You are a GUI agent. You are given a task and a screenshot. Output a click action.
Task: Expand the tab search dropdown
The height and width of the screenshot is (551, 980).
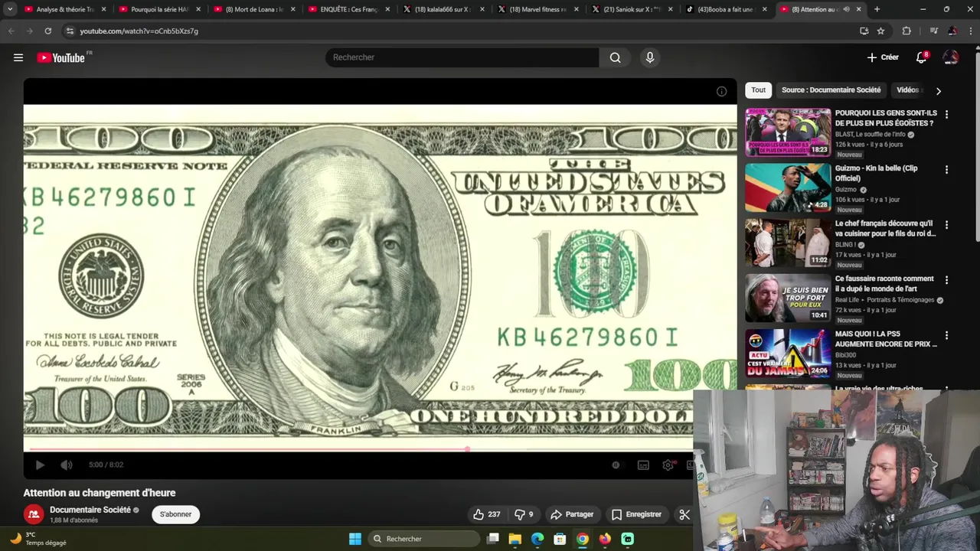[x=10, y=9]
